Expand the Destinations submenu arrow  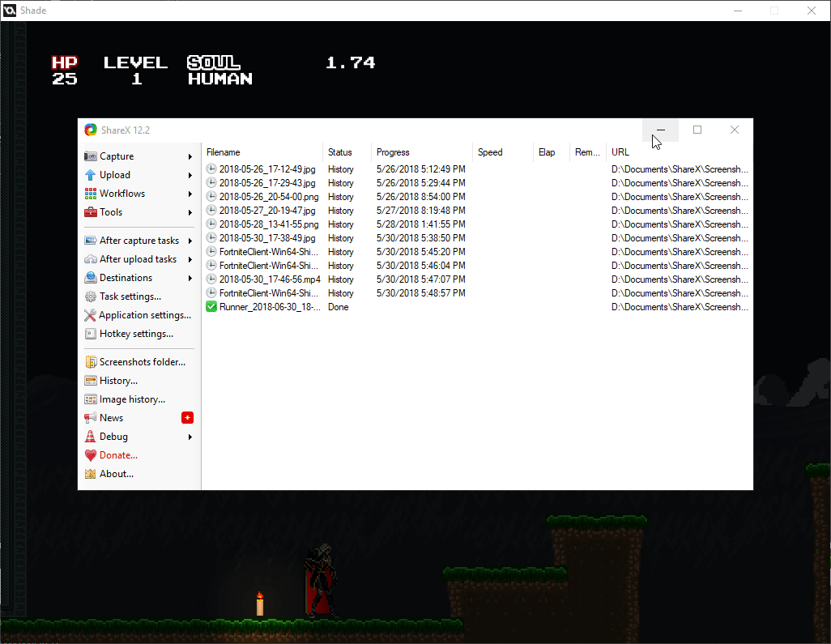click(190, 278)
